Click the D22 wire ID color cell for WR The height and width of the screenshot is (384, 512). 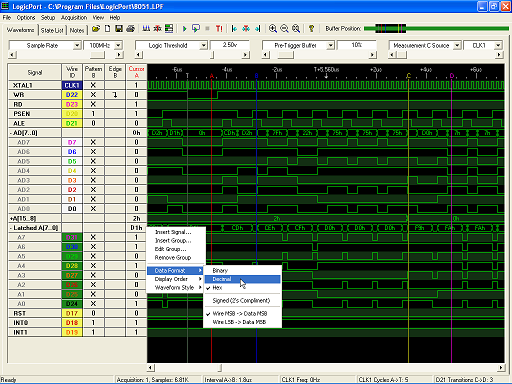point(72,95)
